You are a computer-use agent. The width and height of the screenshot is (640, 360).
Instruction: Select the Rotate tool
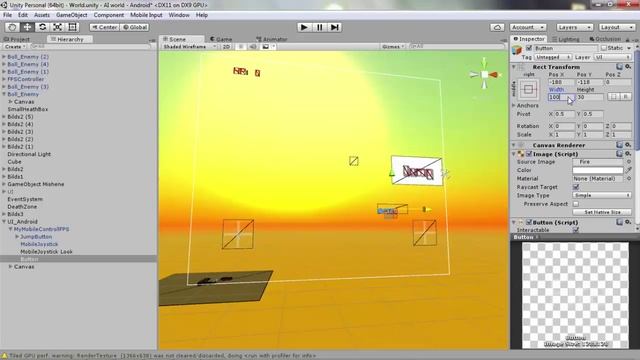pos(42,27)
